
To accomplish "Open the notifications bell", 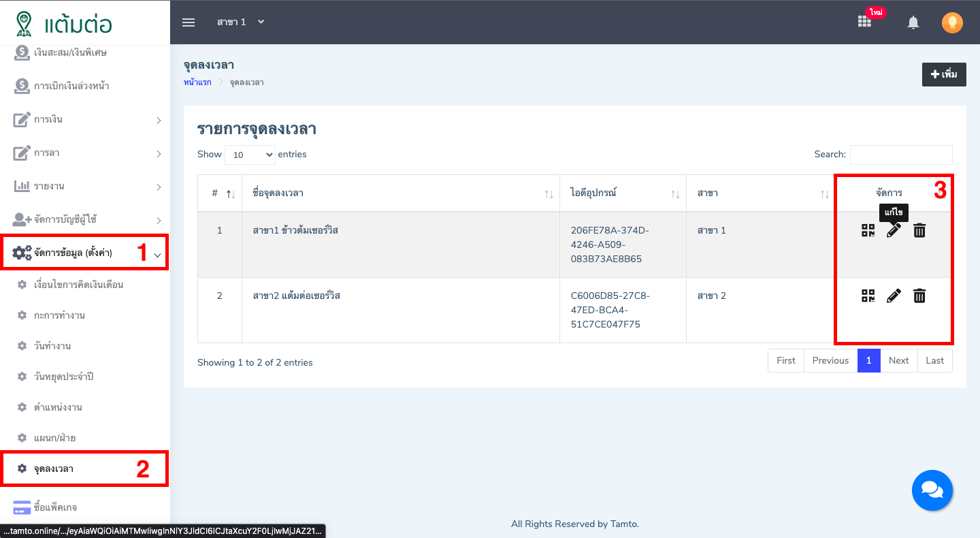I will pyautogui.click(x=913, y=22).
